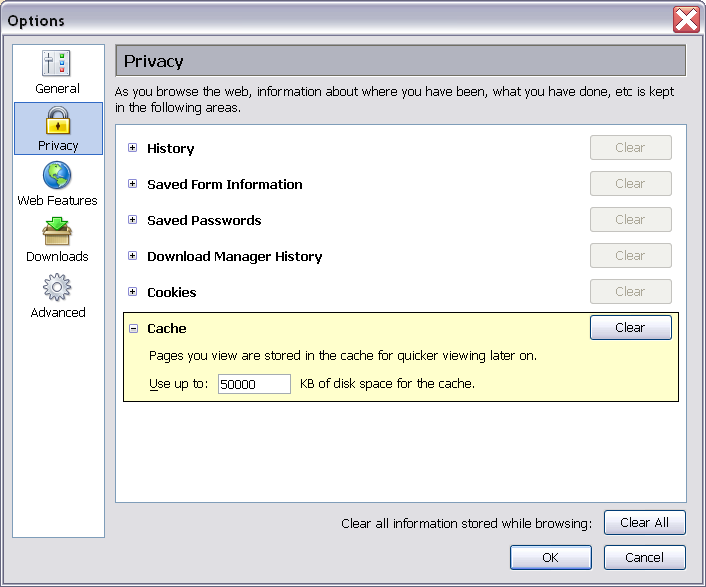The height and width of the screenshot is (587, 706).
Task: Expand the Cookies section
Action: click(132, 292)
